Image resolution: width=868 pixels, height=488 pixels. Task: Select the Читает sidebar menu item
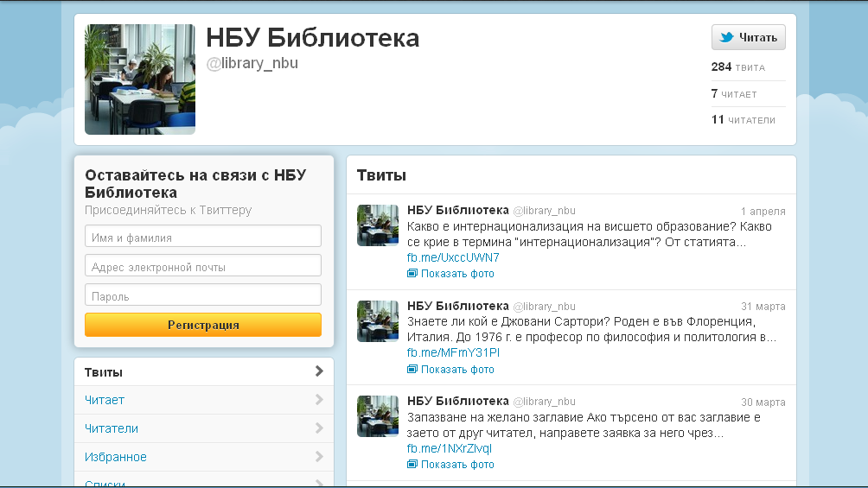coord(204,400)
